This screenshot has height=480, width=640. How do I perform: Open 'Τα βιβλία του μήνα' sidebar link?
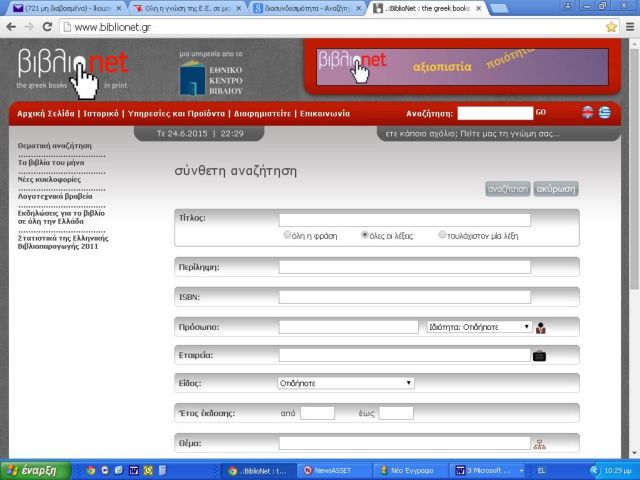click(57, 162)
